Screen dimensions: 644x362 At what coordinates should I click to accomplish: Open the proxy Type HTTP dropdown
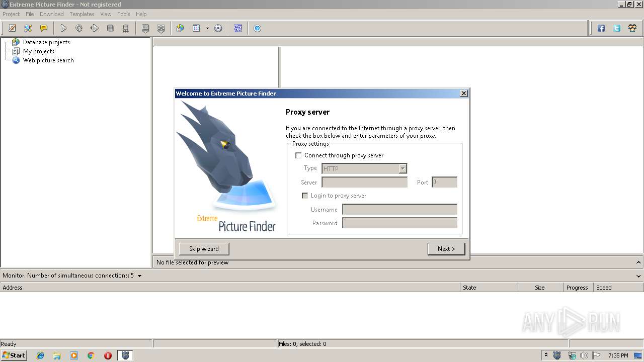point(364,168)
